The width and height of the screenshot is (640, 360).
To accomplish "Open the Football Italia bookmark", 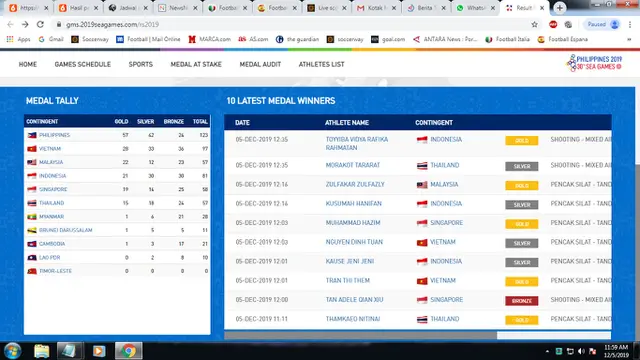I will coord(507,39).
